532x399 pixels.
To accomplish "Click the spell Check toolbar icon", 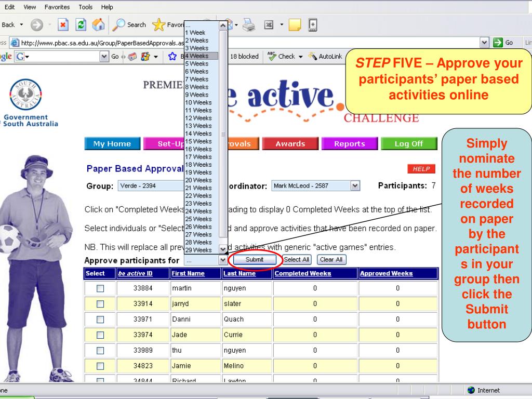I will click(272, 56).
